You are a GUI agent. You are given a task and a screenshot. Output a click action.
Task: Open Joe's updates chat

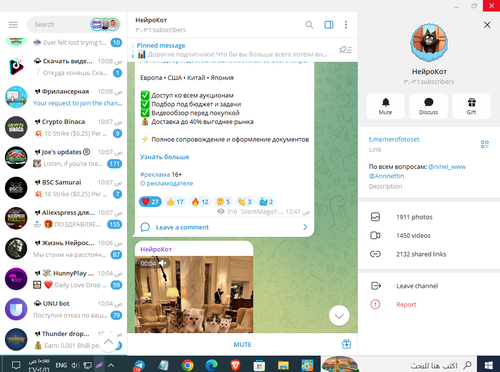click(63, 158)
